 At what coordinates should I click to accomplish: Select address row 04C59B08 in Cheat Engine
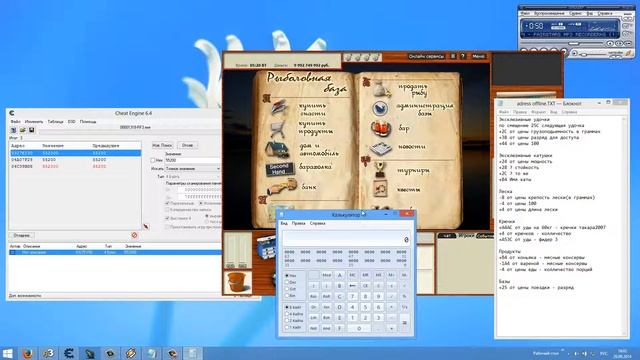click(75, 167)
